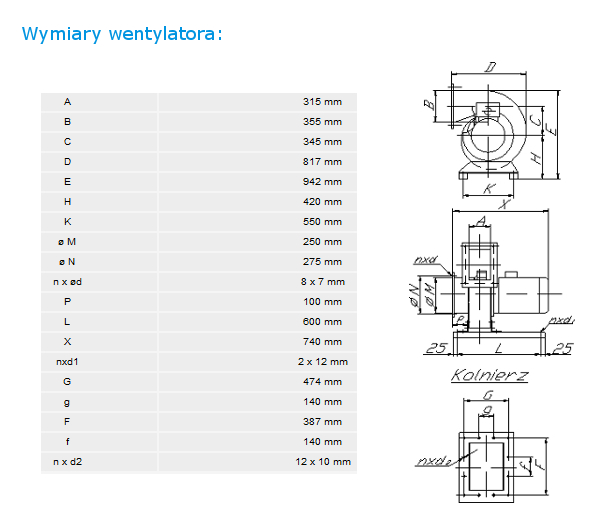Click the 'n x d2' row label

point(67,461)
